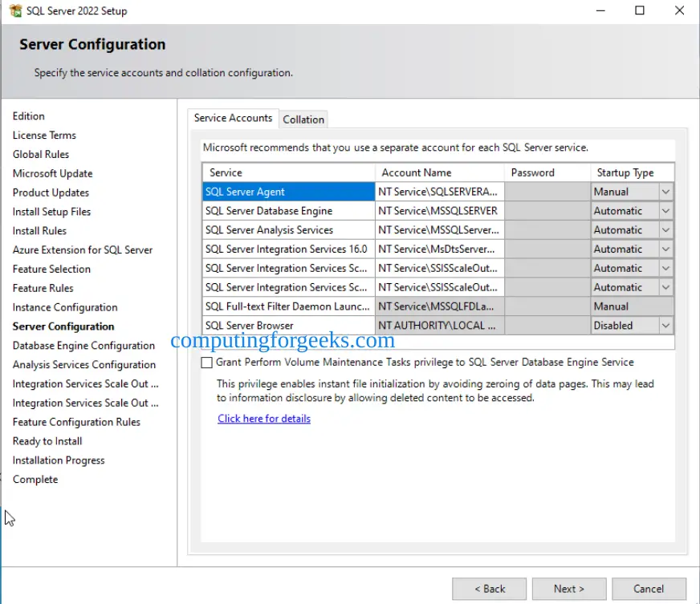Open Integration Services 16.0 startup type dropdown
This screenshot has width=700, height=604.
pos(665,249)
